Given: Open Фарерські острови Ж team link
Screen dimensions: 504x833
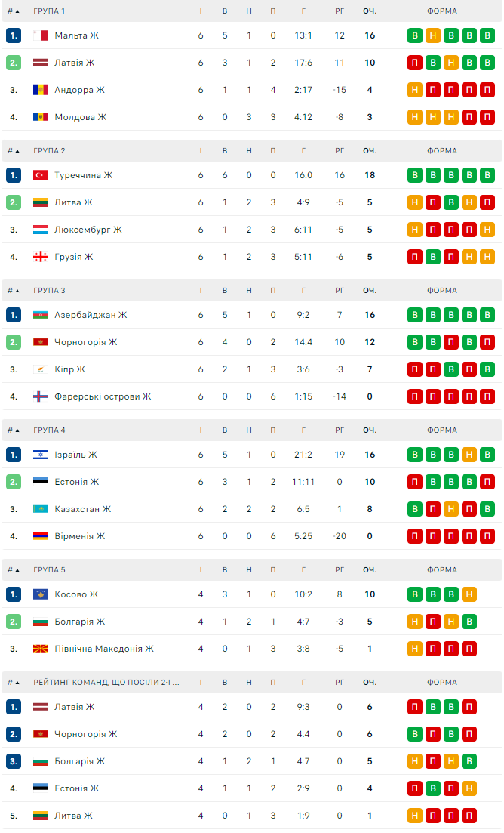Looking at the screenshot, I should click(x=103, y=396).
